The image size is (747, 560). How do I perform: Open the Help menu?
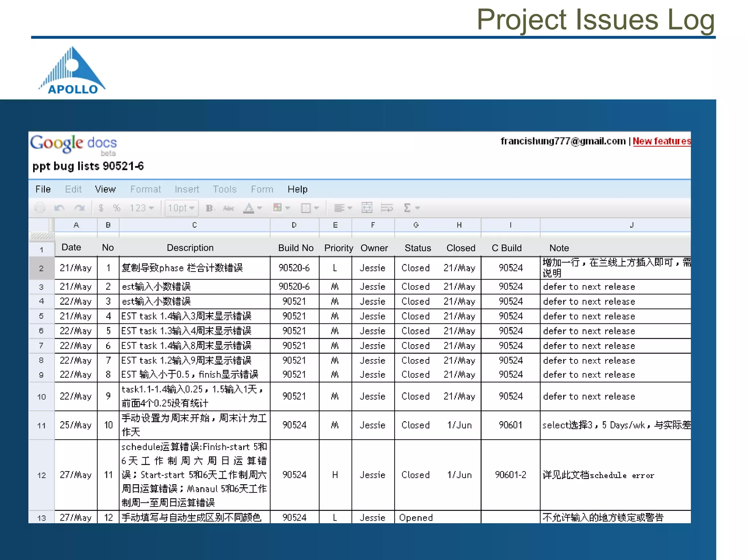[x=298, y=189]
